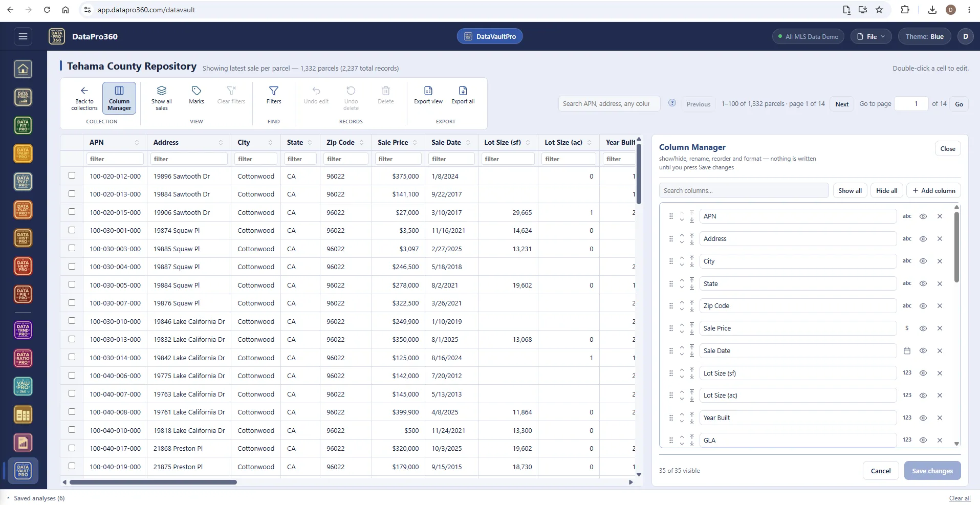980x505 pixels.
Task: Open Data Trnd Pro in sidebar
Action: pyautogui.click(x=23, y=330)
